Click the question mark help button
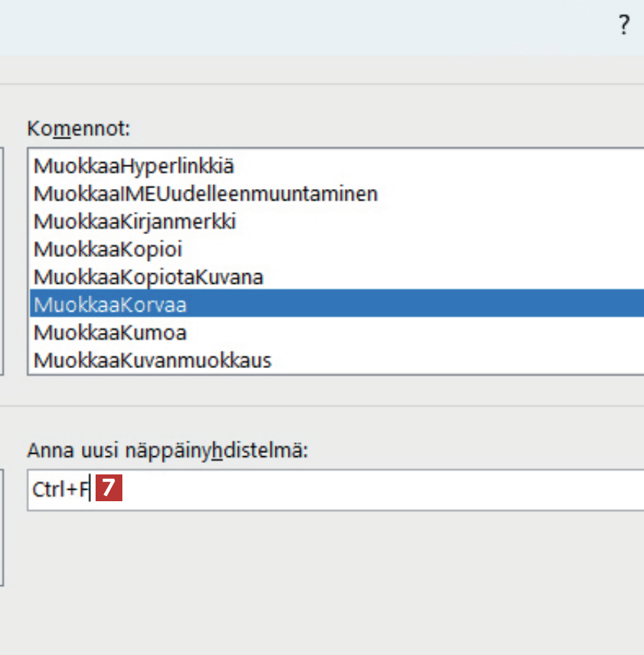644x655 pixels. tap(623, 26)
